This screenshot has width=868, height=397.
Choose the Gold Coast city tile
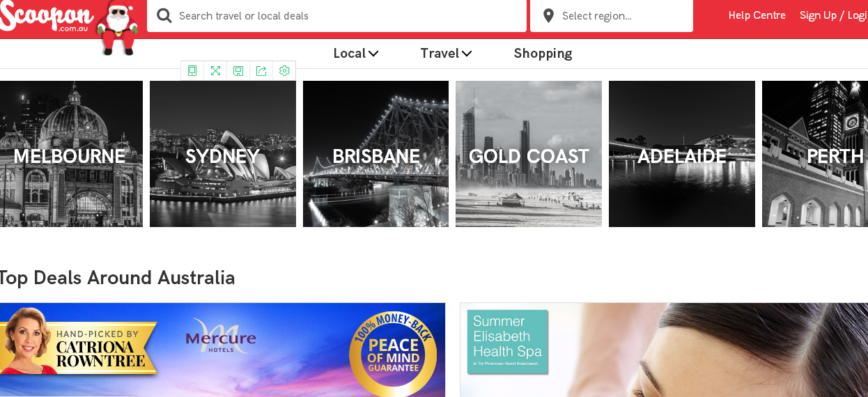pos(529,154)
